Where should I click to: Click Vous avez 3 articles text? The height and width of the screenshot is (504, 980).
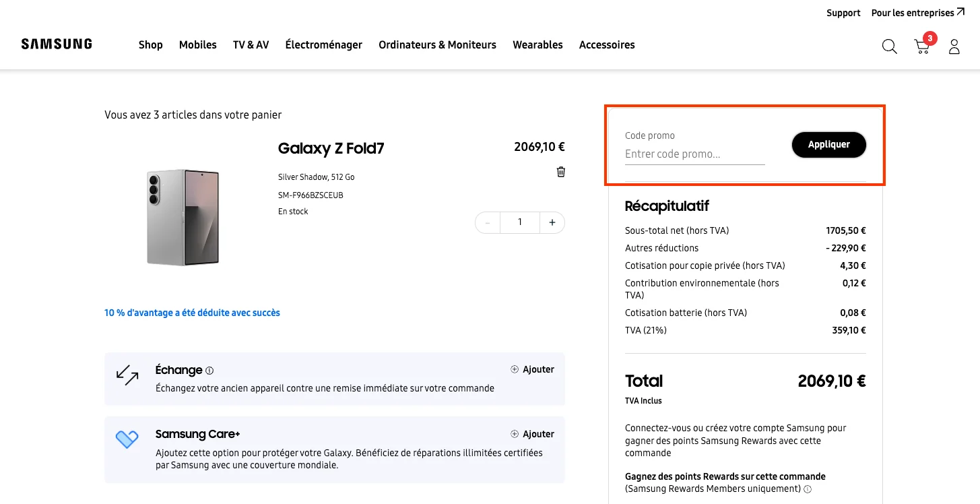click(193, 115)
